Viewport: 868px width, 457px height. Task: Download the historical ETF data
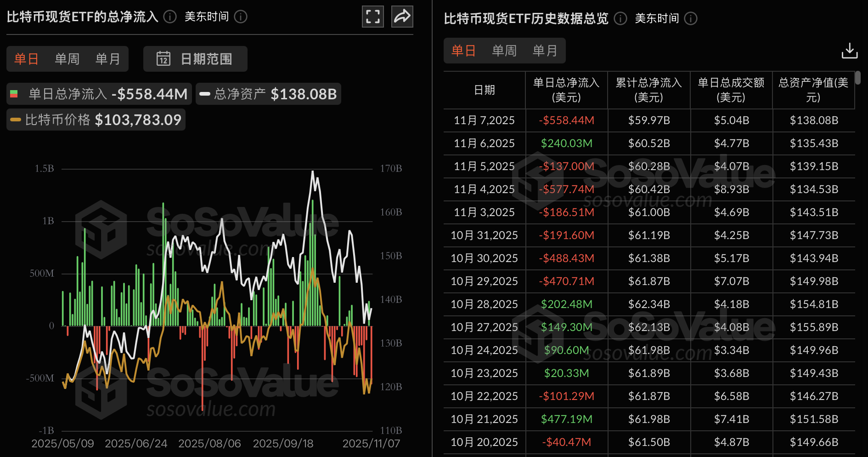[849, 51]
